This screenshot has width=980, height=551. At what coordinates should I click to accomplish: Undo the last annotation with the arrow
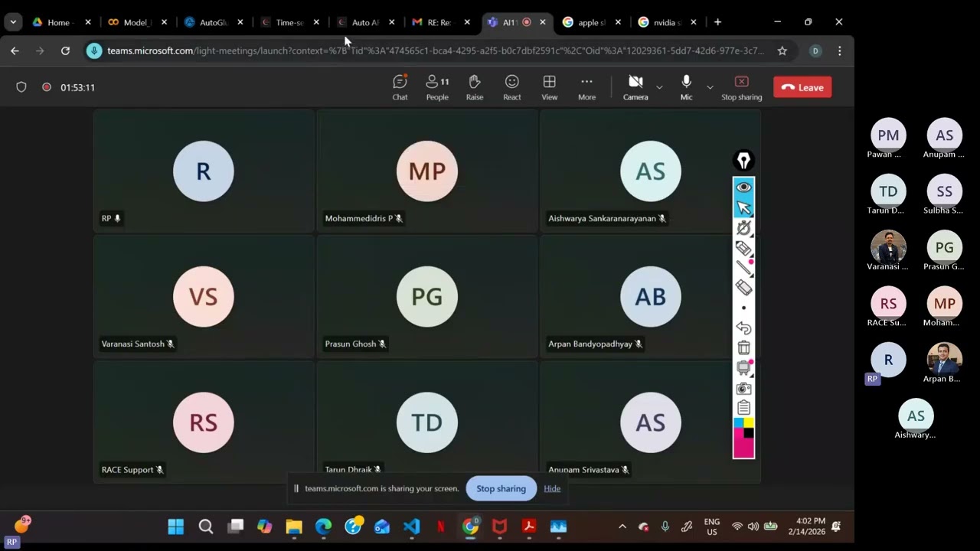(743, 328)
